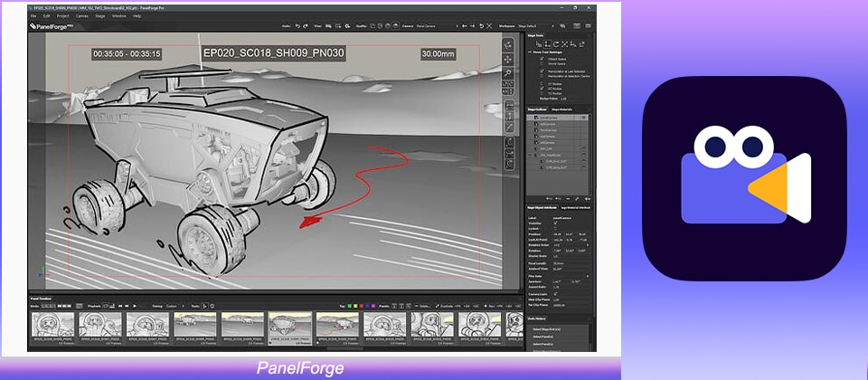Viewport: 868px width, 380px height.
Task: Switch to Stage Material Attributes tab
Action: (576, 208)
